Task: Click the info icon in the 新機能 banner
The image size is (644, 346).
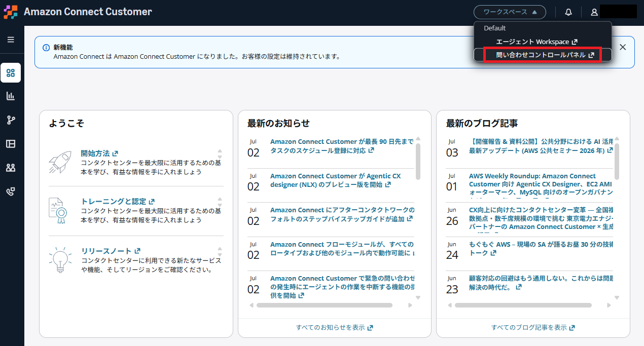Action: pyautogui.click(x=46, y=48)
